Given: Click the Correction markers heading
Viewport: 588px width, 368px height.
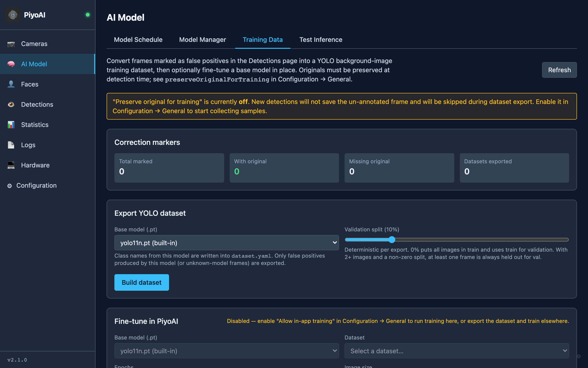Looking at the screenshot, I should (147, 142).
